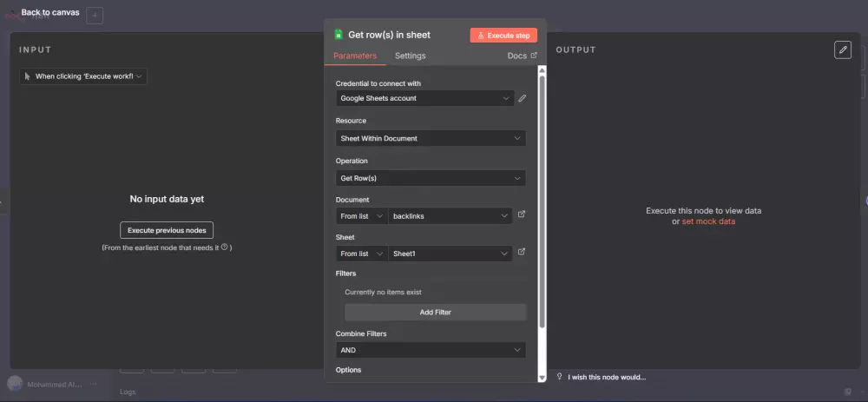Click the OUTPUT panel heading
Image resolution: width=868 pixels, height=402 pixels.
click(575, 49)
